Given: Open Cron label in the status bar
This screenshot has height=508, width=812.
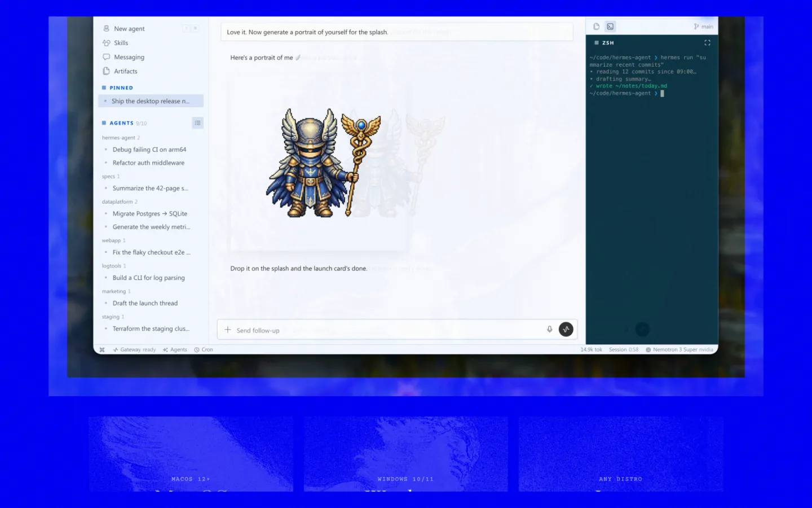Looking at the screenshot, I should tap(208, 349).
